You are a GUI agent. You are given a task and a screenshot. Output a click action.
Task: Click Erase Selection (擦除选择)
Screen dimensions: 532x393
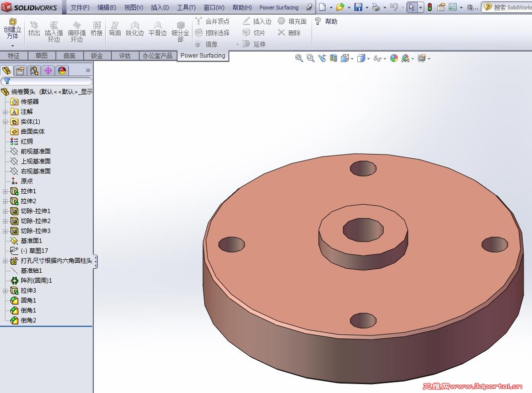(x=212, y=33)
